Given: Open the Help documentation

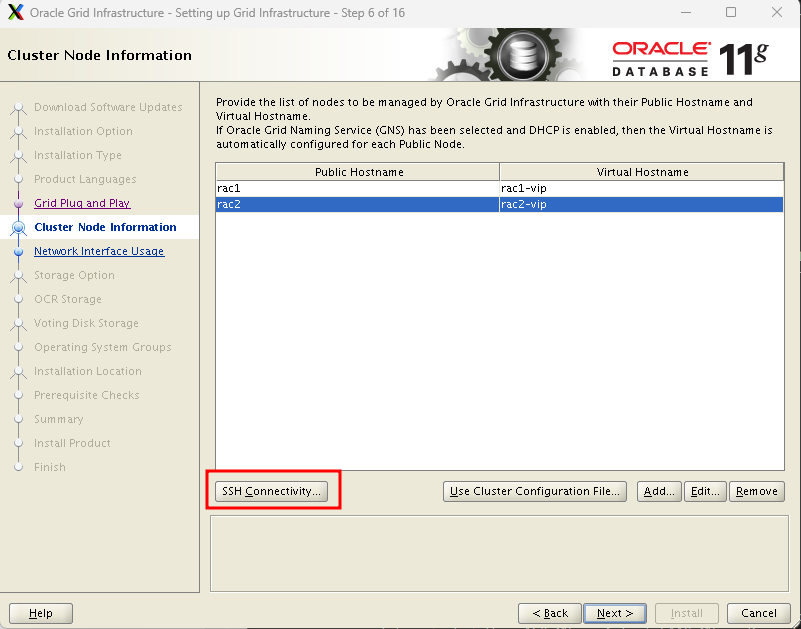Looking at the screenshot, I should 41,613.
